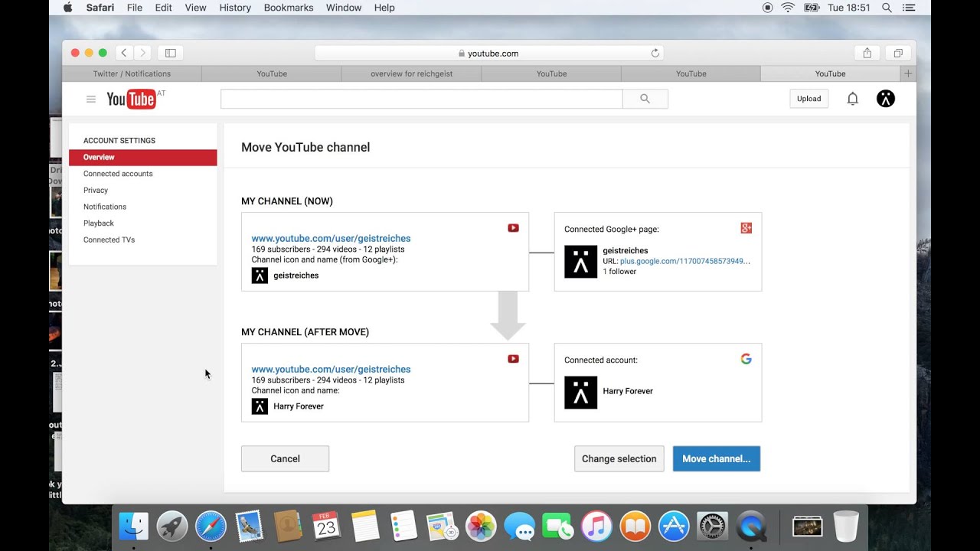Image resolution: width=980 pixels, height=551 pixels.
Task: Click the Wi-Fi status icon
Action: [788, 8]
